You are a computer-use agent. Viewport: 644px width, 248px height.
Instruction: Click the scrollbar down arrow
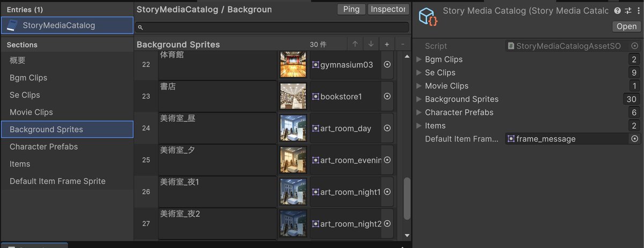pyautogui.click(x=406, y=235)
